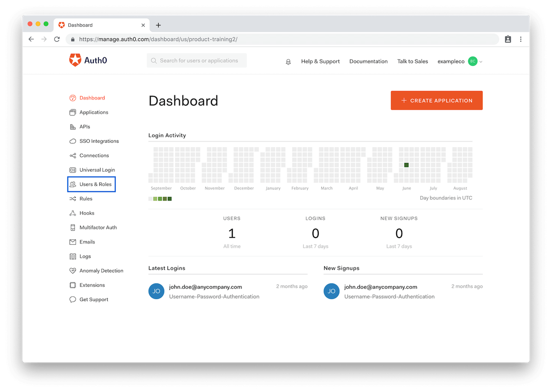Viewport: 552px width, 392px height.
Task: Click the Users & Roles people icon
Action: (73, 184)
